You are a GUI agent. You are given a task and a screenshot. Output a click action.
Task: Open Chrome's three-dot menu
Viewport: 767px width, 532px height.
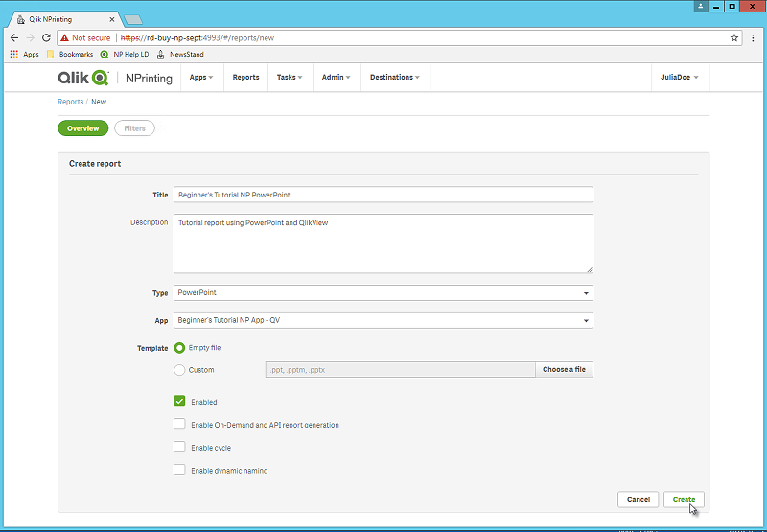tap(754, 37)
